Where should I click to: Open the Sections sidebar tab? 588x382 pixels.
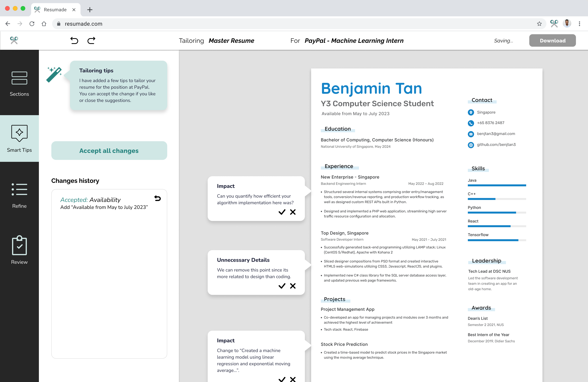pyautogui.click(x=19, y=83)
